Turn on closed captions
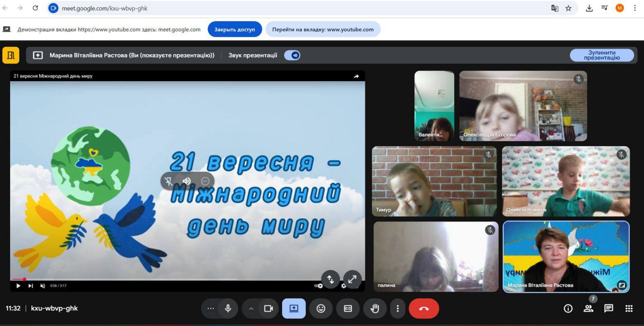Screen dimensions: 644x326 pos(348,308)
